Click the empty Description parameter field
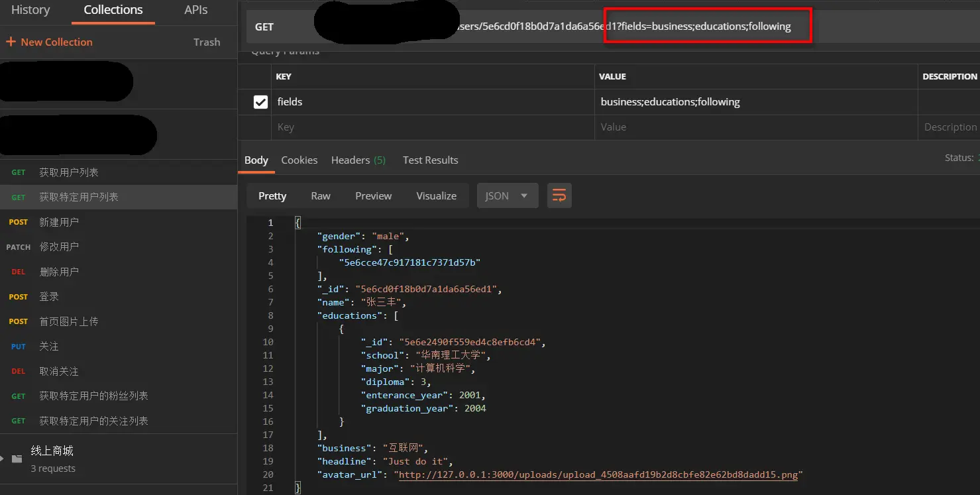Image resolution: width=980 pixels, height=495 pixels. pyautogui.click(x=950, y=127)
